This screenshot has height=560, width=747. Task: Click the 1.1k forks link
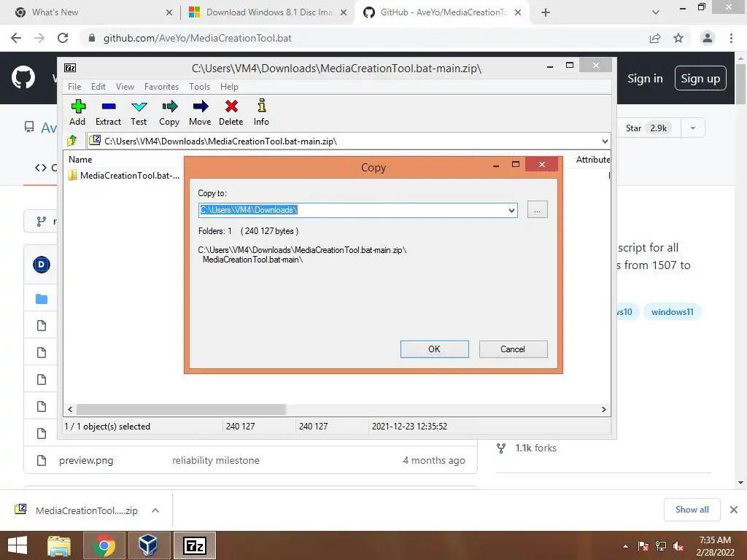[x=535, y=448]
